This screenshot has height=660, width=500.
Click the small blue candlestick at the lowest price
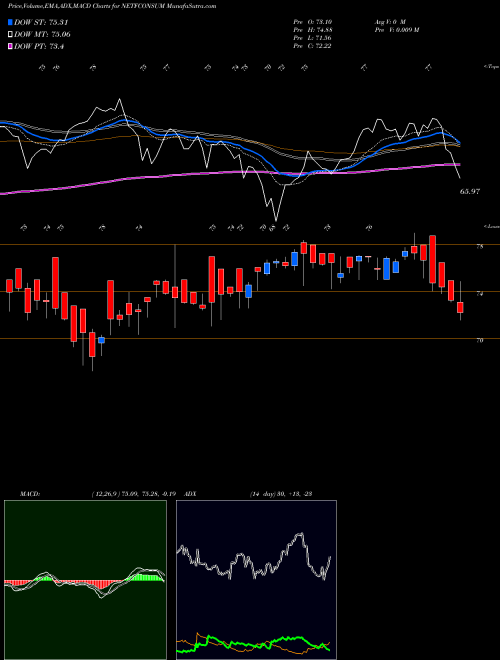(101, 340)
